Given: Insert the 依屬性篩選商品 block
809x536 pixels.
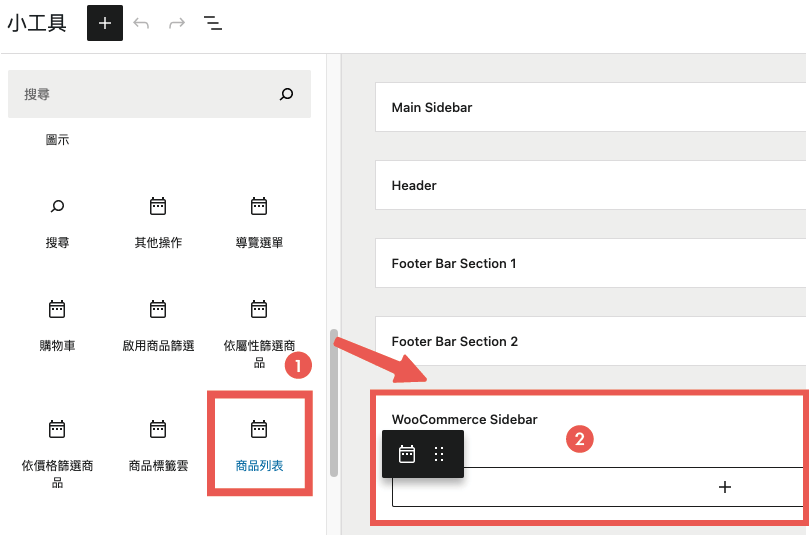Looking at the screenshot, I should [x=259, y=333].
